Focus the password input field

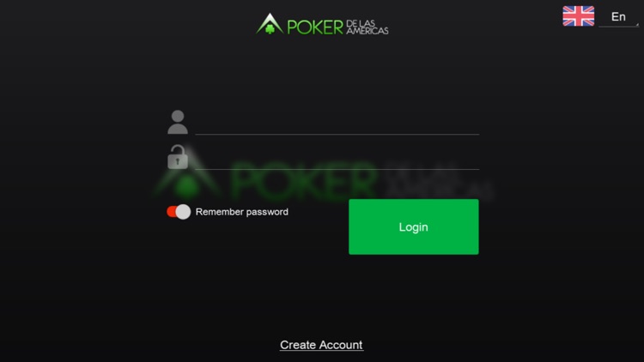337,157
